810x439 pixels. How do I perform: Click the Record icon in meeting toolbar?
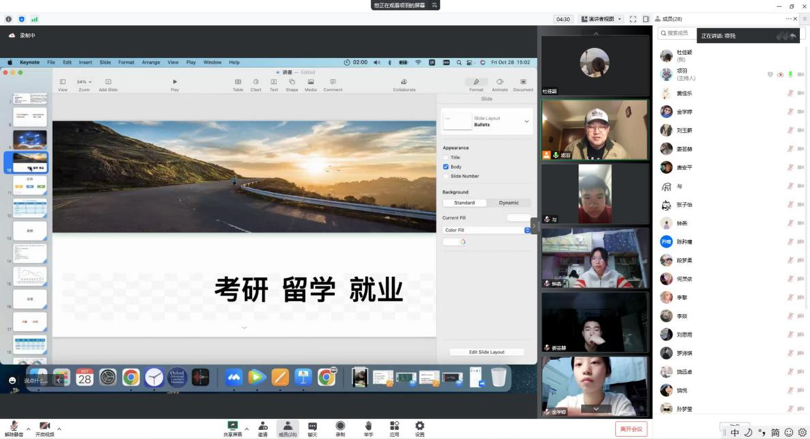pos(340,426)
